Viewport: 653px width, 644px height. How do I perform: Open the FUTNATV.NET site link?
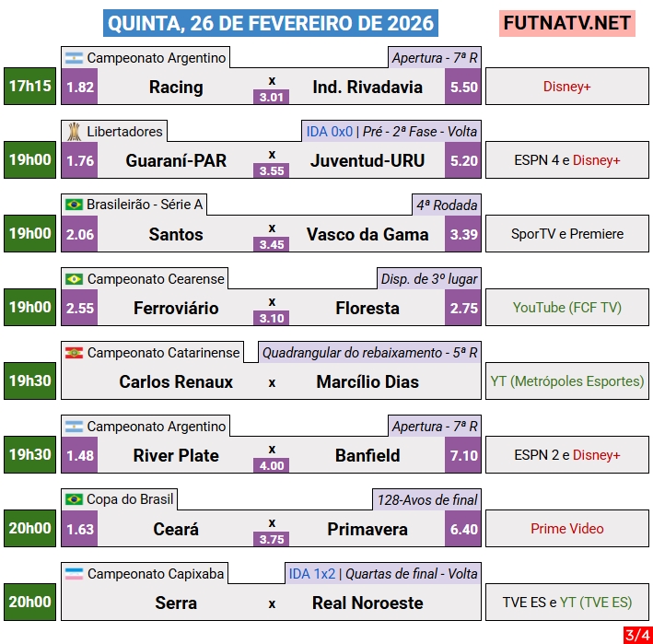[567, 22]
